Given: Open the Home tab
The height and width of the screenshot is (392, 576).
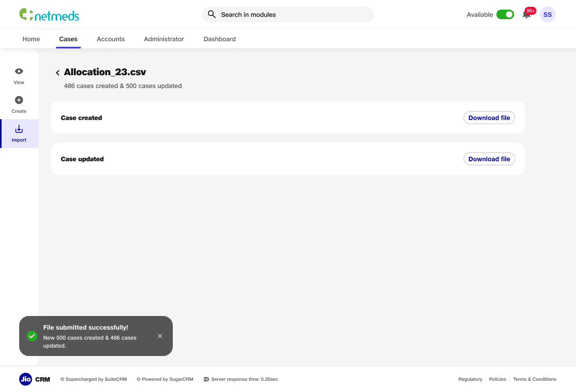Looking at the screenshot, I should tap(31, 39).
